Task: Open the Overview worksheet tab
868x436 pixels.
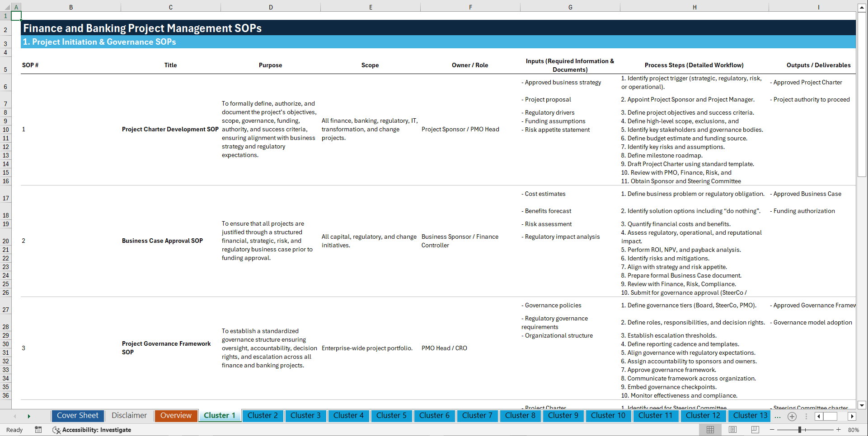Action: coord(176,416)
